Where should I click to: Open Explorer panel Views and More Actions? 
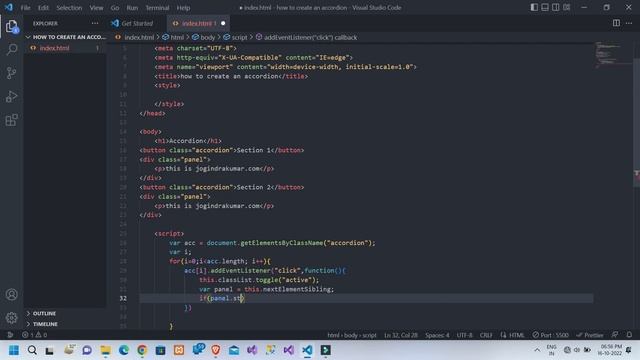tap(95, 23)
